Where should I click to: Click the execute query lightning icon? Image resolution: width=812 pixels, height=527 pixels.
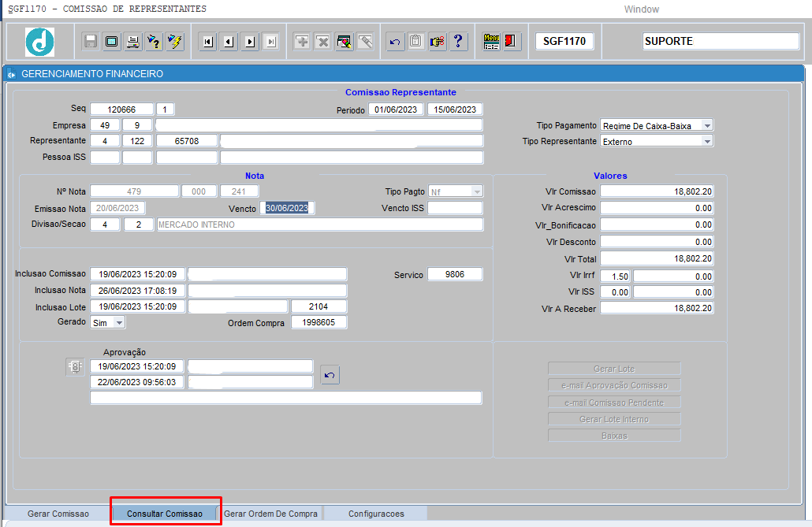(175, 42)
